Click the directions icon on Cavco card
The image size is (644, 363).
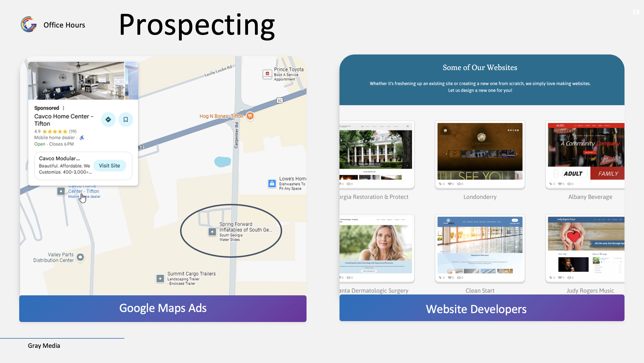click(x=108, y=120)
